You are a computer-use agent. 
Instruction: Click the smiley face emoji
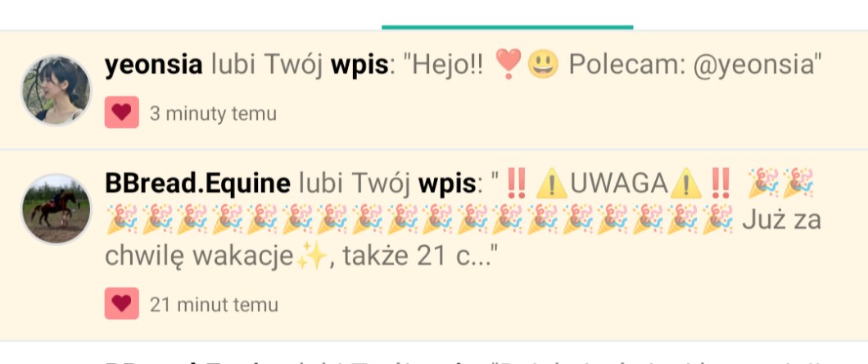click(x=543, y=65)
